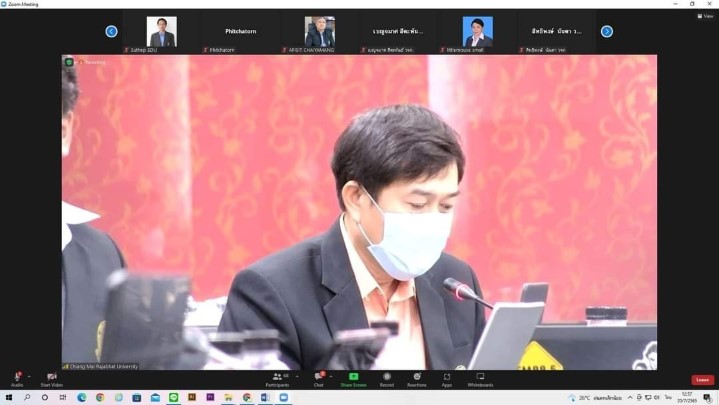Open Whiteboards in the toolbar

click(x=480, y=379)
